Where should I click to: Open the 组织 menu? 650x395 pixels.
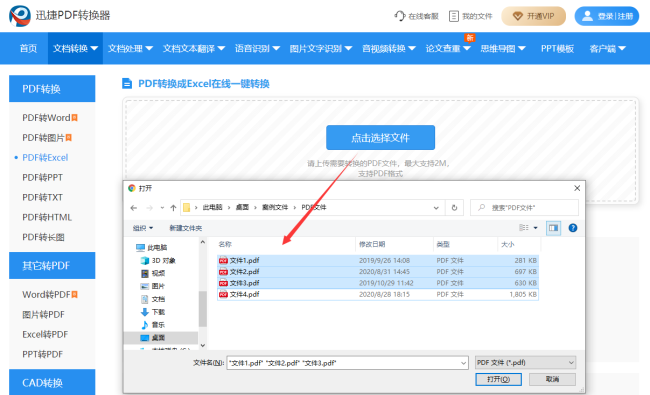[143, 228]
